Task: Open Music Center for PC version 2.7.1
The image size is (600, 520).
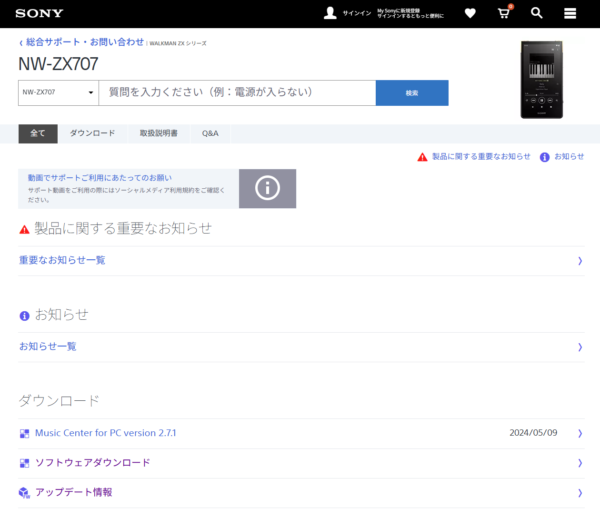Action: click(x=106, y=433)
